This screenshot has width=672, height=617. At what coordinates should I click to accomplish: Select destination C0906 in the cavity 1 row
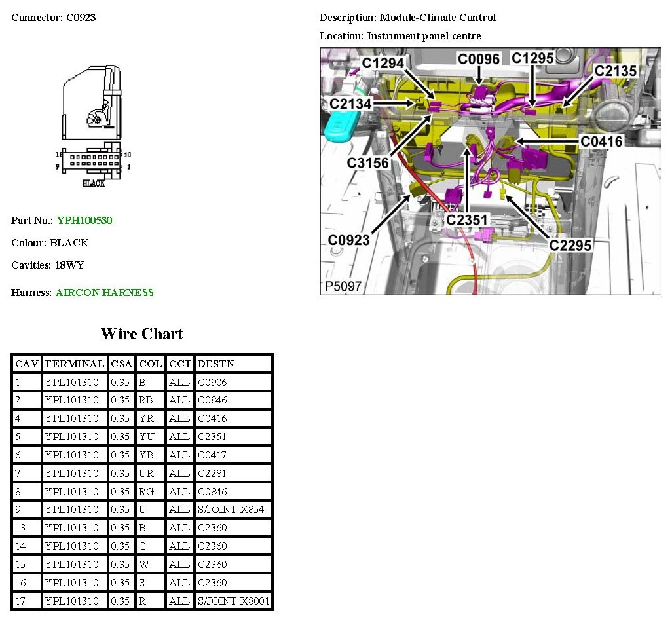tap(213, 382)
